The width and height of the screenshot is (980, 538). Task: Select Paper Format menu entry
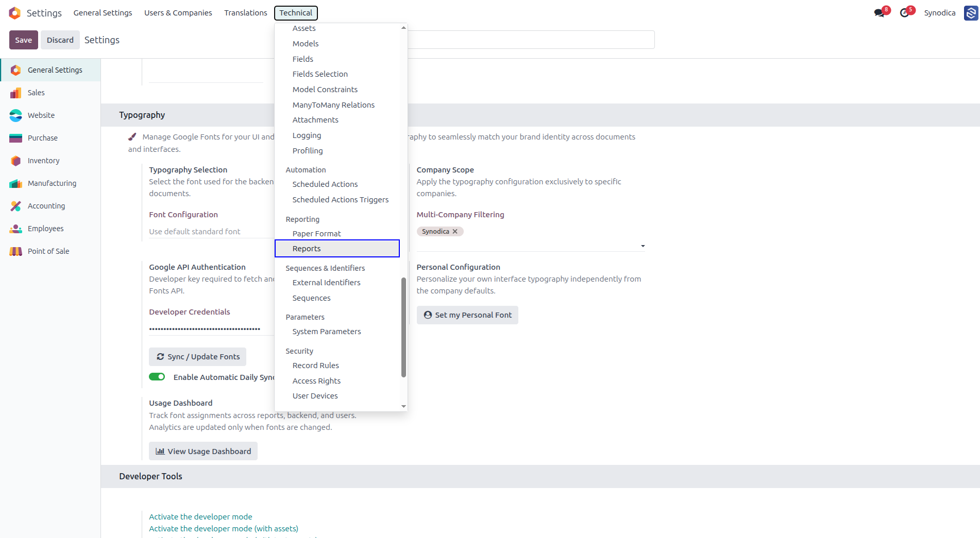pos(337,234)
